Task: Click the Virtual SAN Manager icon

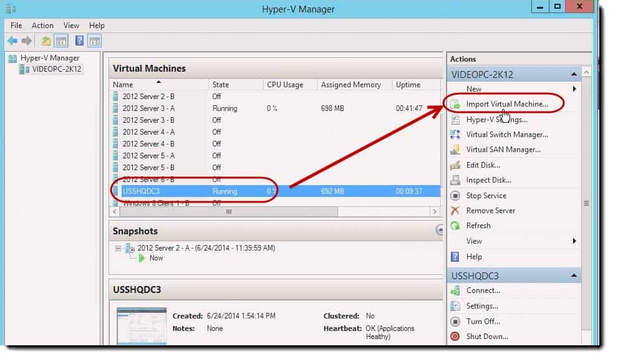Action: click(455, 150)
